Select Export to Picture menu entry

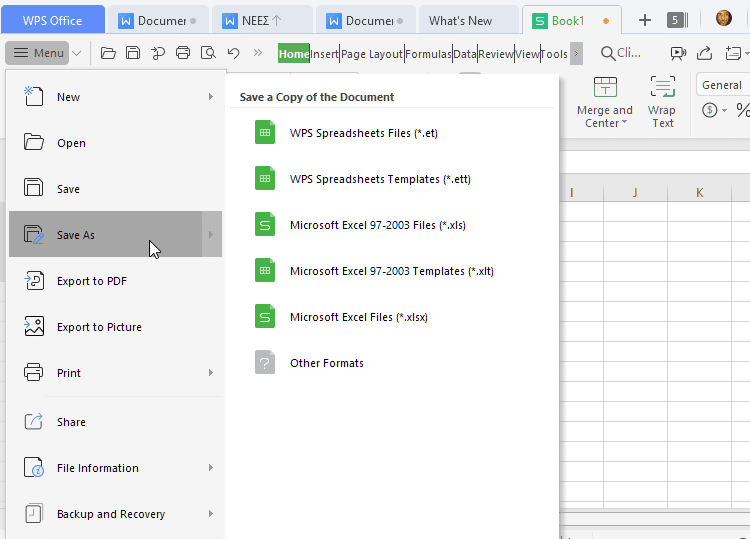point(116,327)
